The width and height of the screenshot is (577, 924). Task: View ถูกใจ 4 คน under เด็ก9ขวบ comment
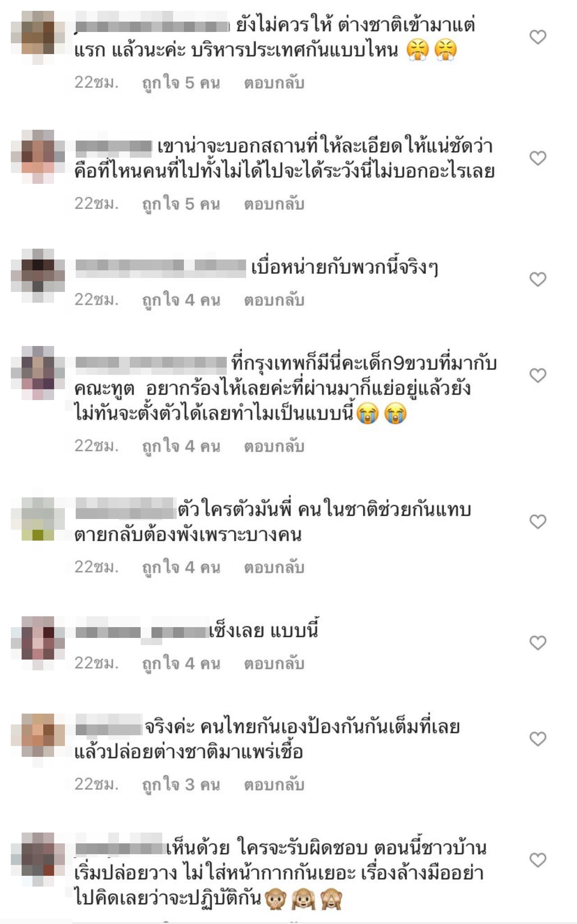[181, 446]
